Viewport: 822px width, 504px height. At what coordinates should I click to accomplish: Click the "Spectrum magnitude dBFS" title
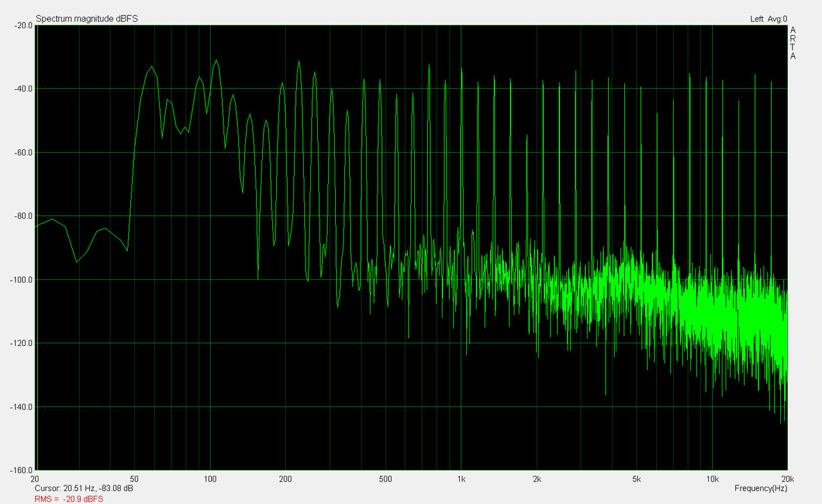[87, 19]
